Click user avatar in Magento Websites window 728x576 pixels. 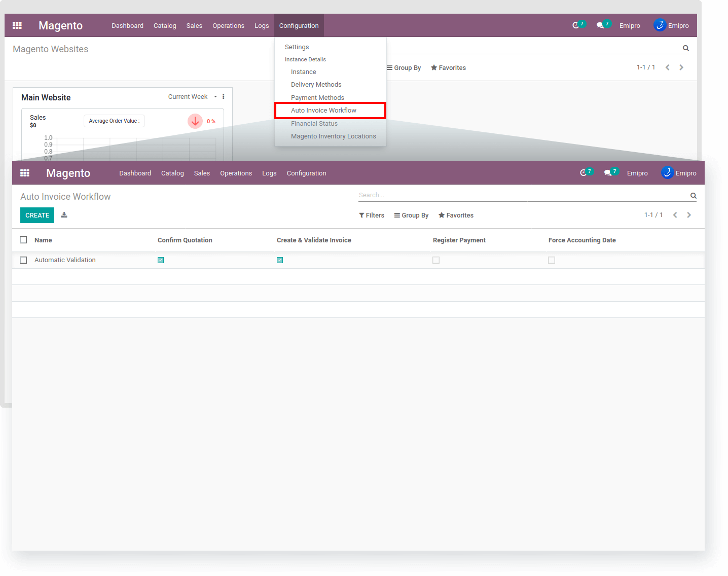660,25
